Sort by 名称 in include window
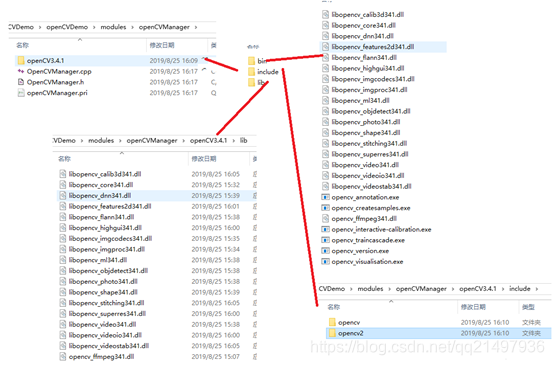The image size is (554, 365). pyautogui.click(x=334, y=307)
